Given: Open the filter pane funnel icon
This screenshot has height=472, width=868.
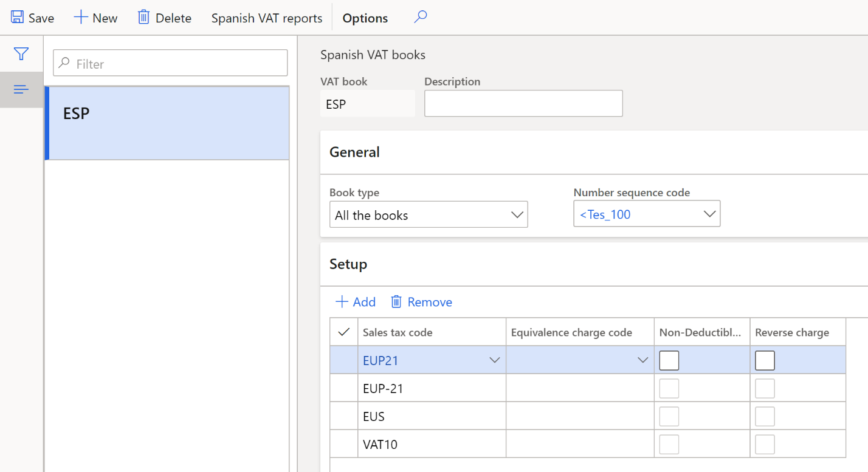Looking at the screenshot, I should pyautogui.click(x=21, y=53).
